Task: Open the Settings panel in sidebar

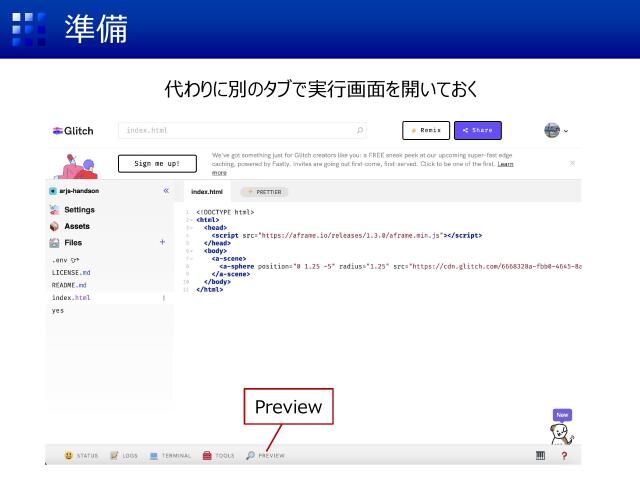Action: [x=77, y=209]
